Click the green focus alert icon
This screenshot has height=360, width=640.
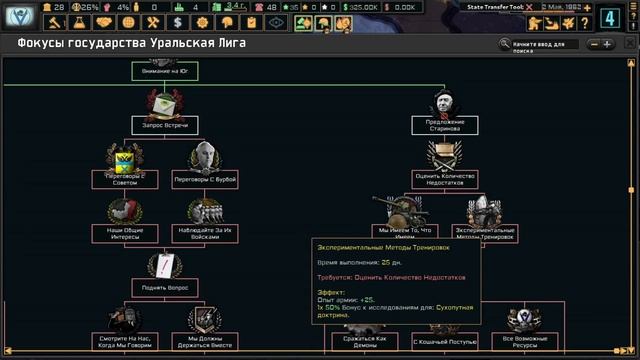point(303,23)
